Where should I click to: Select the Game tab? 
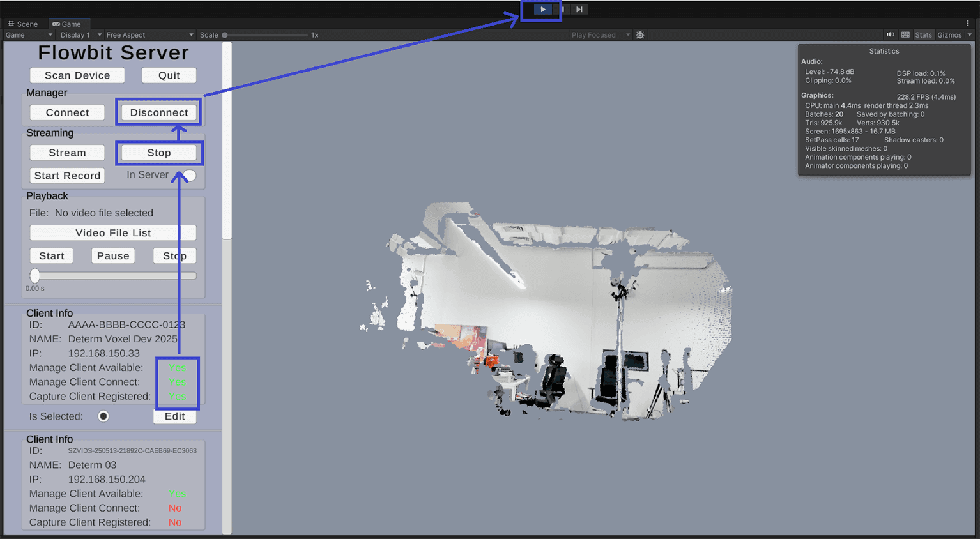66,24
